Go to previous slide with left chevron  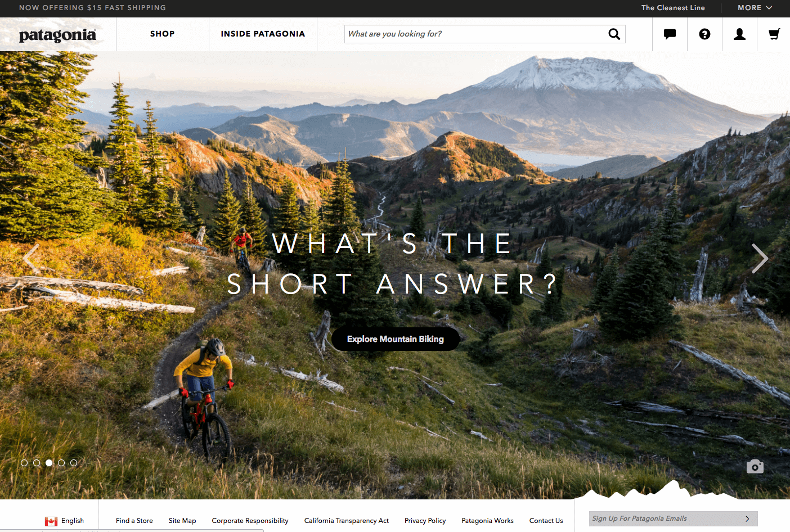(32, 259)
